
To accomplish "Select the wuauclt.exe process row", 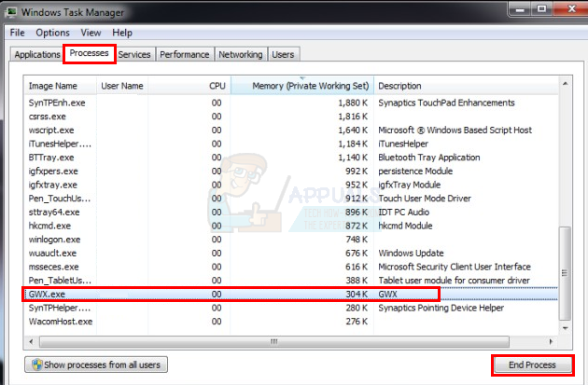I will click(x=291, y=254).
